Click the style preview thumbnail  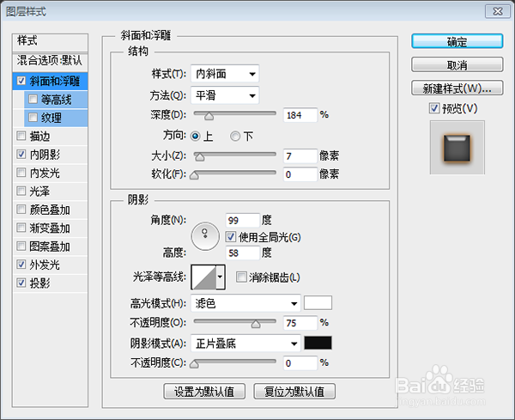pyautogui.click(x=457, y=148)
